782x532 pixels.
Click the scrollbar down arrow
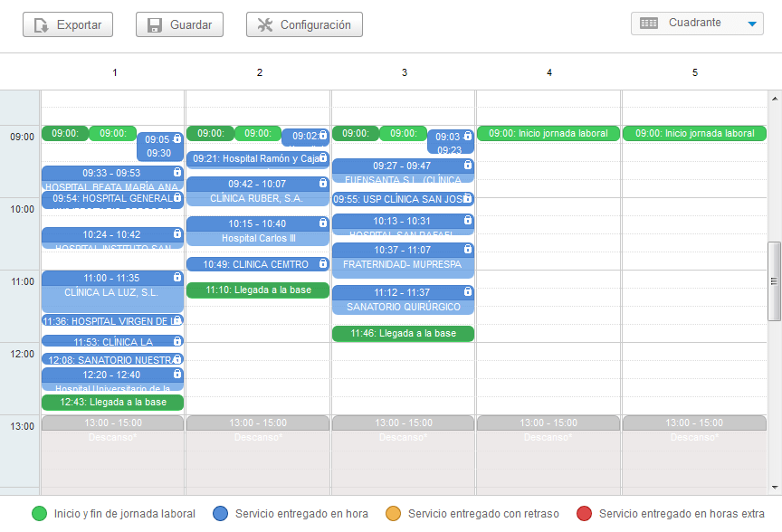pyautogui.click(x=775, y=487)
